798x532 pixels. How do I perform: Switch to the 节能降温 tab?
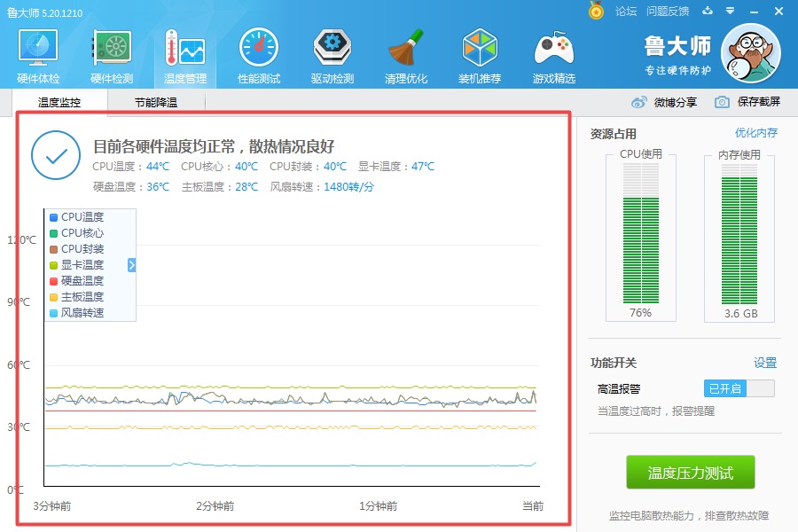click(156, 103)
